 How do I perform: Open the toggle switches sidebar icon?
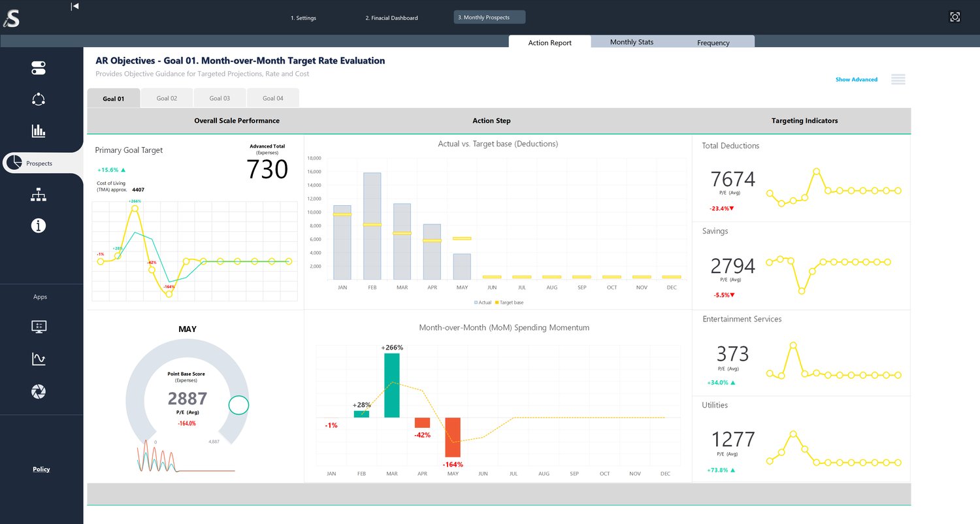(39, 68)
